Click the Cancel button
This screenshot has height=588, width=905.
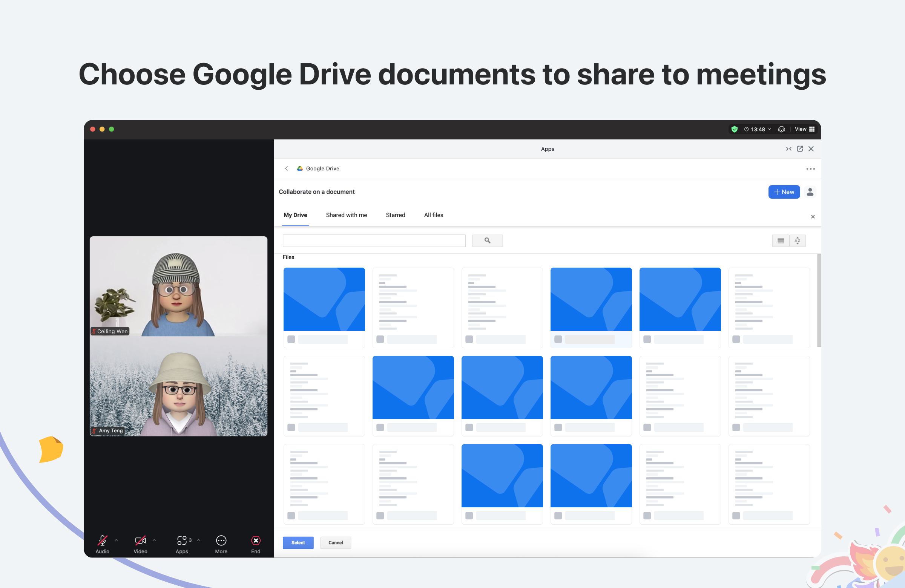coord(335,542)
